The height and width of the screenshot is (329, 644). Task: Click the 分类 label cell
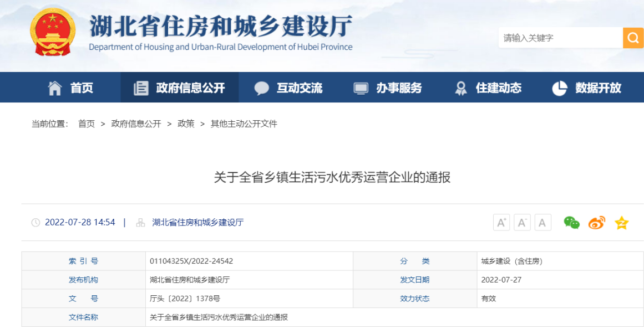415,261
